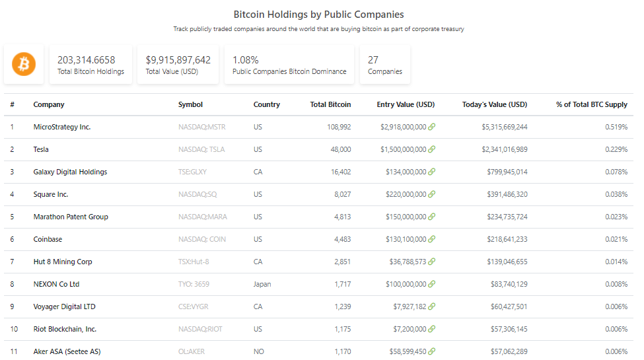Screen dimensions: 644x360
Task: Click the NASDAQ:MSTR ticker symbol
Action: tap(202, 127)
